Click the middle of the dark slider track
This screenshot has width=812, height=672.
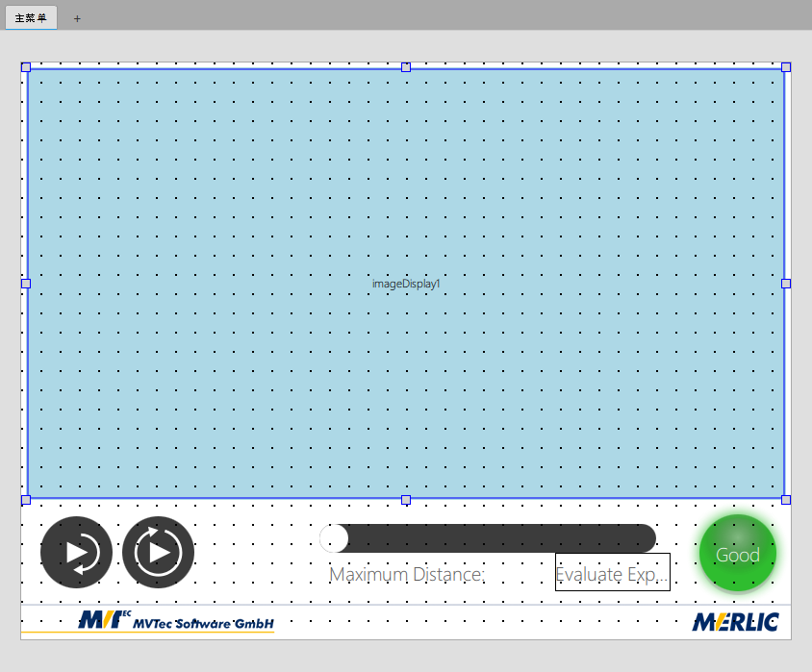tap(491, 538)
